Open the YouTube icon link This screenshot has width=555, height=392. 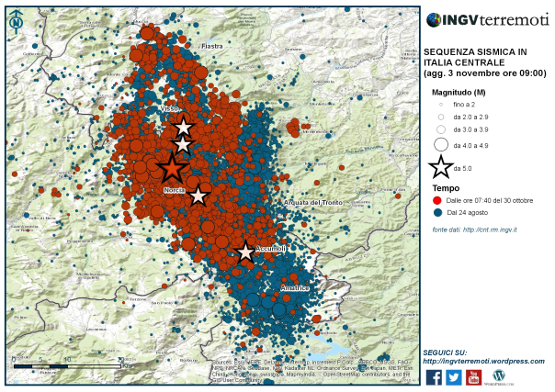[x=474, y=376]
